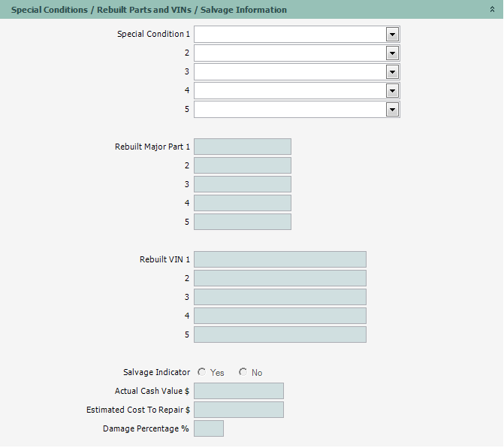The width and height of the screenshot is (504, 448).
Task: Open the Special Condition 4 dropdown
Action: [392, 91]
